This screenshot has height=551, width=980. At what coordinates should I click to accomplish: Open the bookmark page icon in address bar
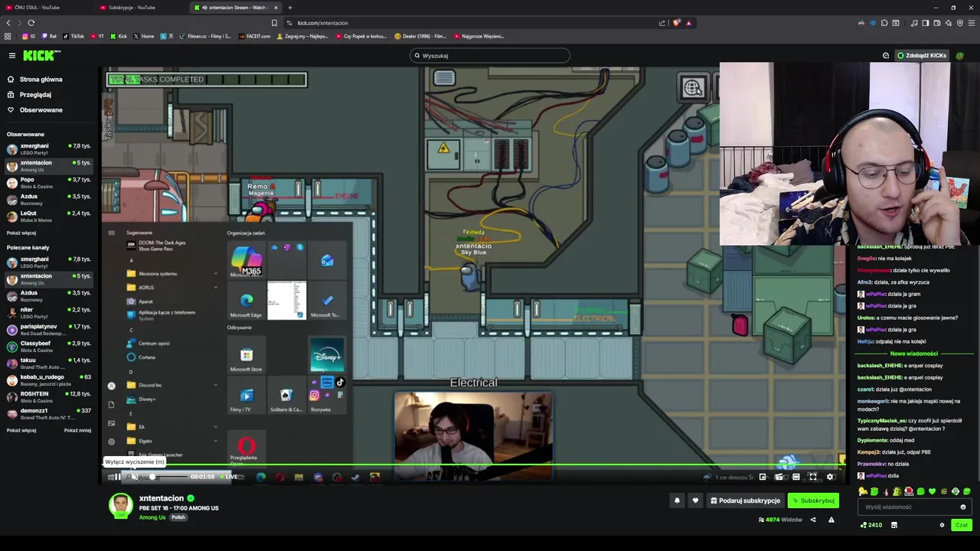click(x=274, y=23)
